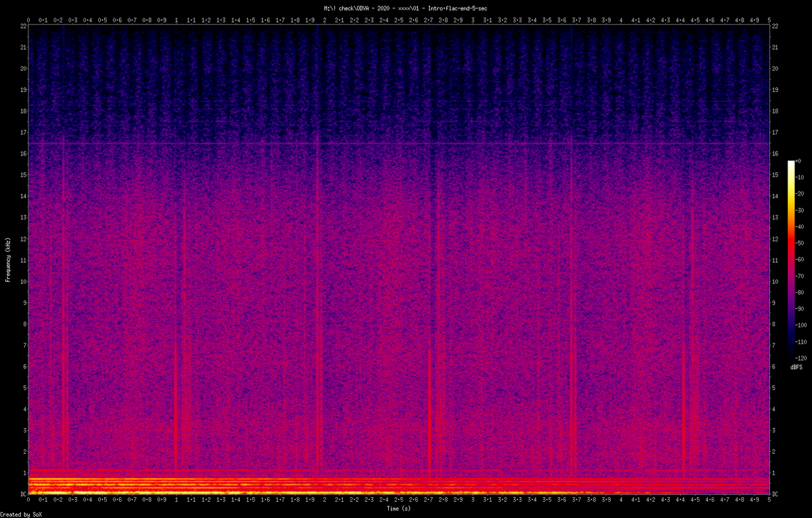Click '4.9' on the bottom time axis
The height and width of the screenshot is (518, 812).
coord(754,500)
